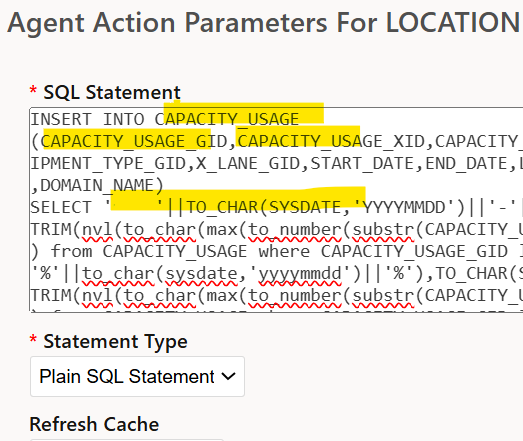This screenshot has height=441, width=523.
Task: Open the Statement Type dropdown
Action: (137, 376)
